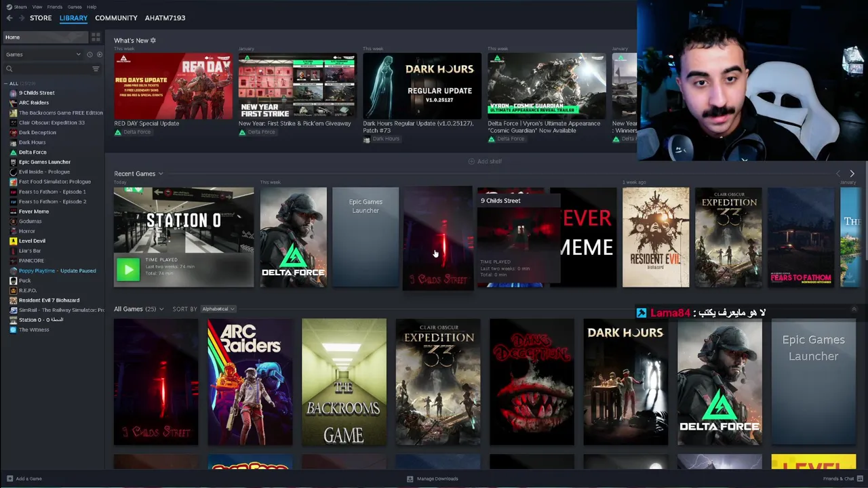This screenshot has height=488, width=868.
Task: Open the Friends menu
Action: click(55, 7)
